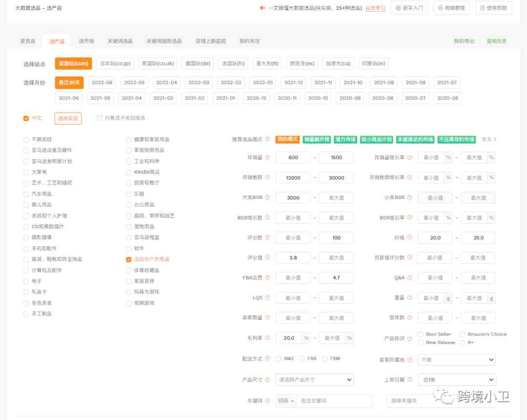The width and height of the screenshot is (527, 420).
Task: Open help icon beside LQS label
Action: click(267, 298)
